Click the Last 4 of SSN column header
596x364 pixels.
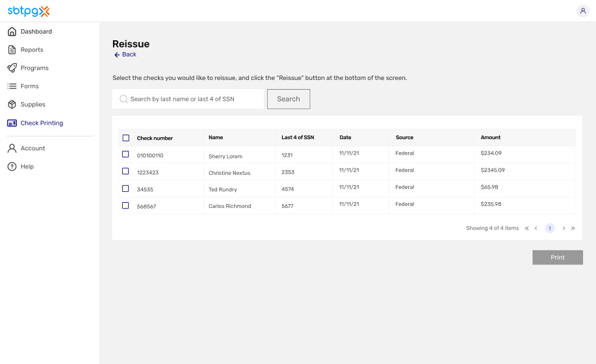[298, 138]
